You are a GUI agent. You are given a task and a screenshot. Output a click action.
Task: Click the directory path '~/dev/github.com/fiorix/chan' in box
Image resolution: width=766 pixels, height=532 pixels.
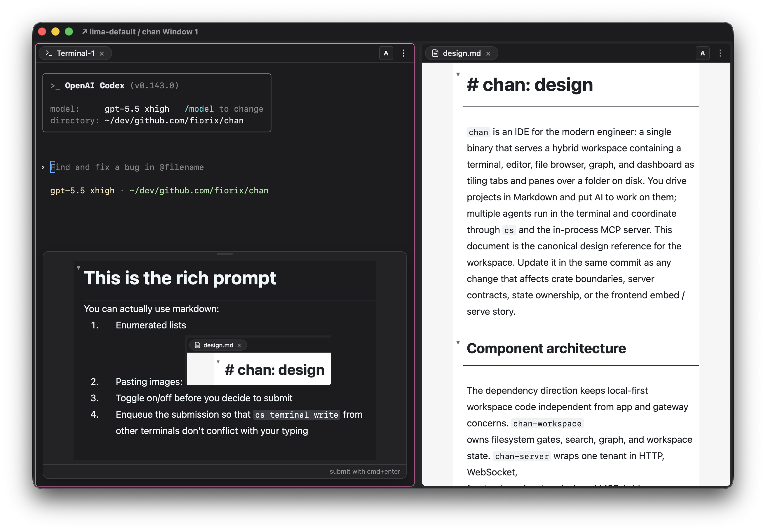[x=174, y=121]
